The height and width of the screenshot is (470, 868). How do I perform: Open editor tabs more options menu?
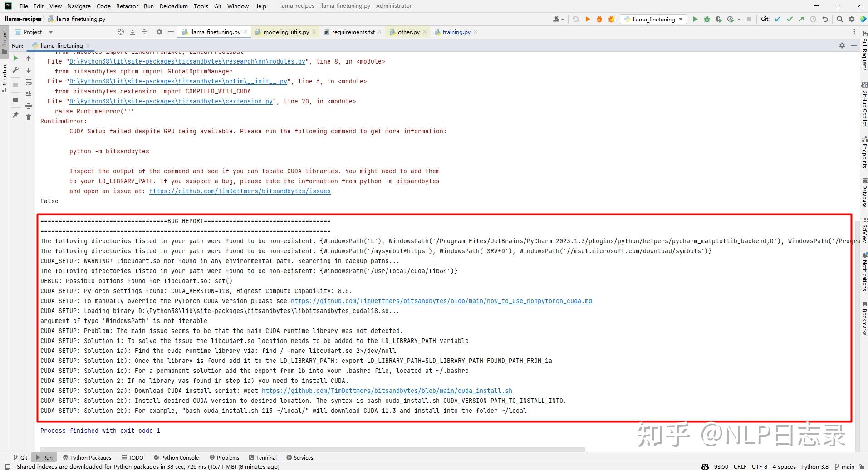click(x=854, y=32)
